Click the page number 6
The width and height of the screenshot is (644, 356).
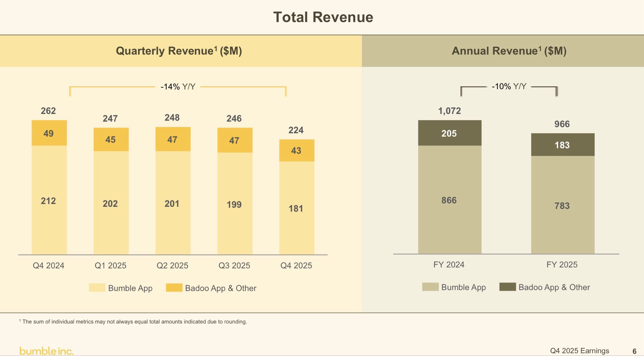click(x=634, y=351)
